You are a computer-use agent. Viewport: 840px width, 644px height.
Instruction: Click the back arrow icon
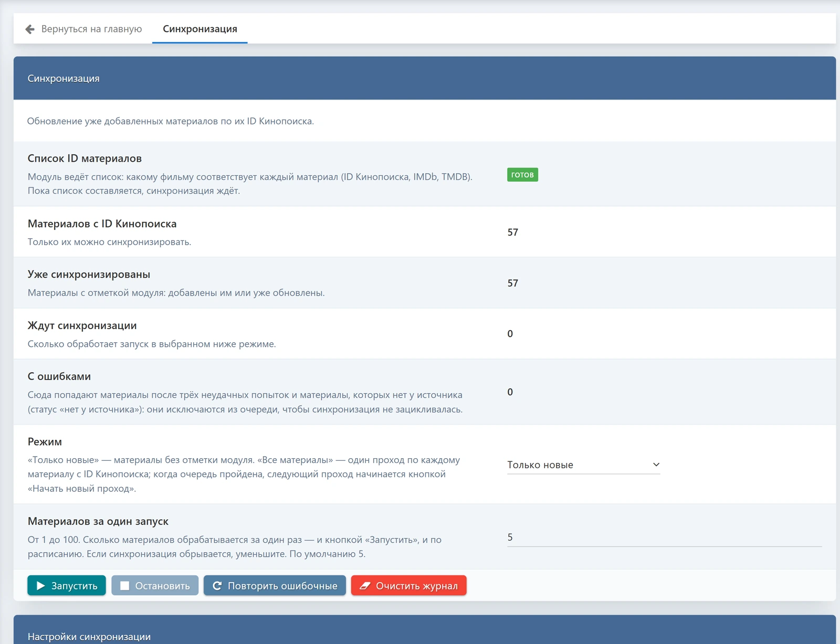[30, 29]
